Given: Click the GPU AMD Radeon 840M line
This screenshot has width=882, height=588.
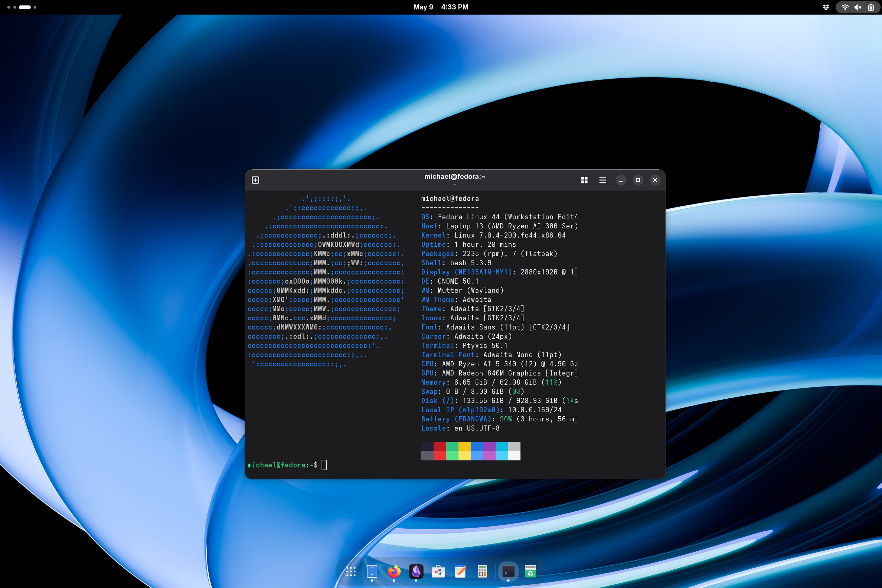Looking at the screenshot, I should point(499,373).
